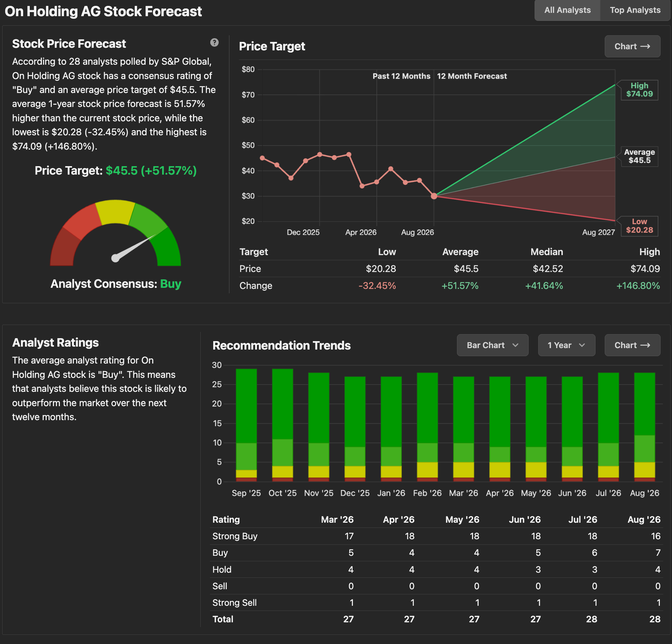Click the Buy count 7 for Aug '26

(658, 553)
